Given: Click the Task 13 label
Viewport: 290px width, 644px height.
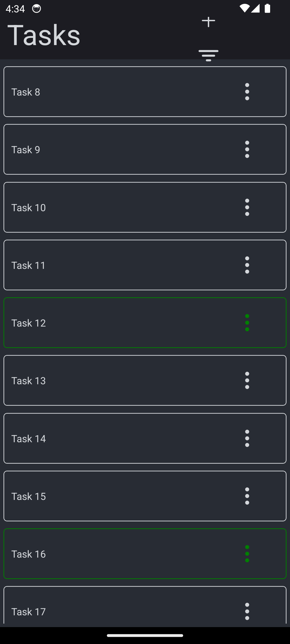Looking at the screenshot, I should pyautogui.click(x=28, y=381).
